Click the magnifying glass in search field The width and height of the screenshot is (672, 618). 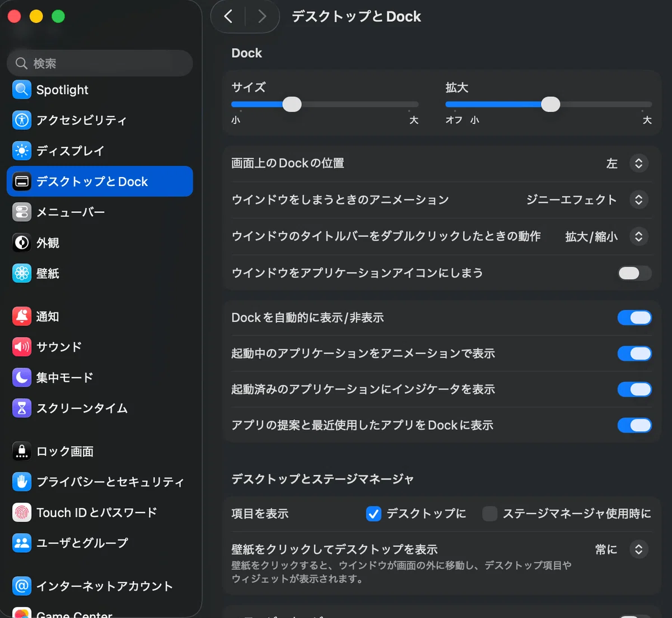click(x=21, y=63)
